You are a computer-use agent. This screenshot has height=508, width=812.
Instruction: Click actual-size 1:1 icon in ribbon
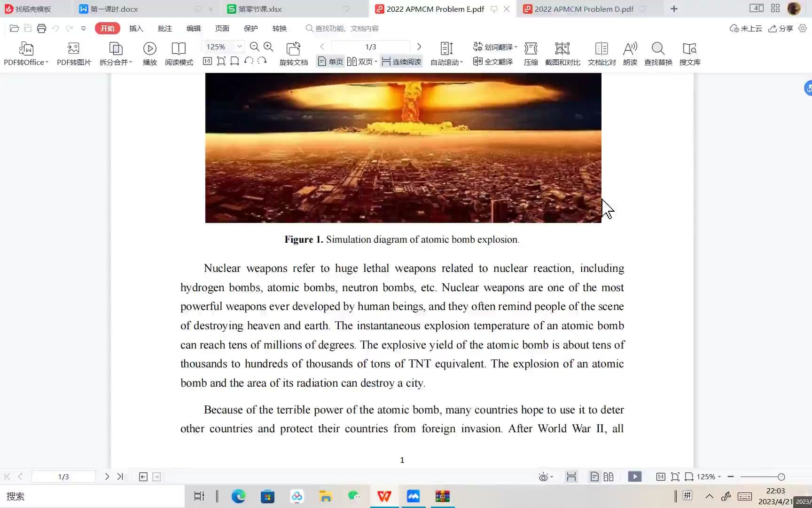click(207, 61)
